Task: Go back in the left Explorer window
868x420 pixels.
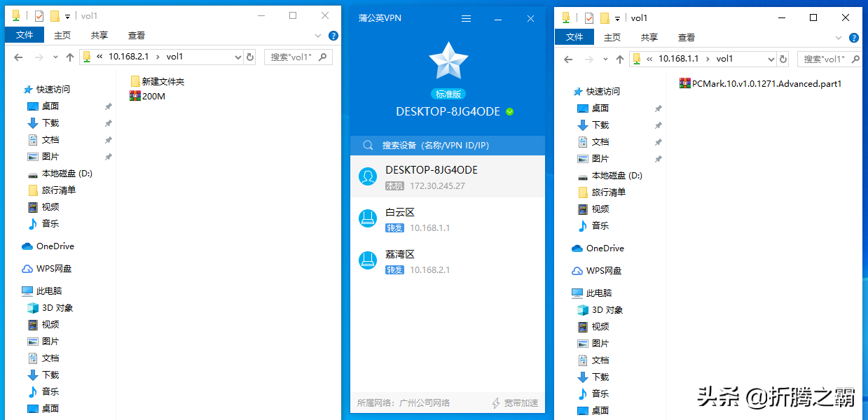Action: [x=18, y=57]
